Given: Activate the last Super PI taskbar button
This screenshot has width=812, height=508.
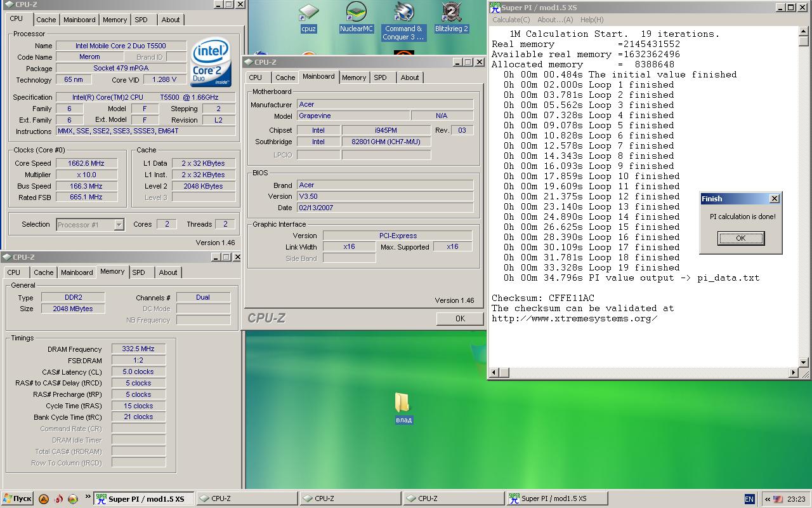Looking at the screenshot, I should click(x=556, y=498).
